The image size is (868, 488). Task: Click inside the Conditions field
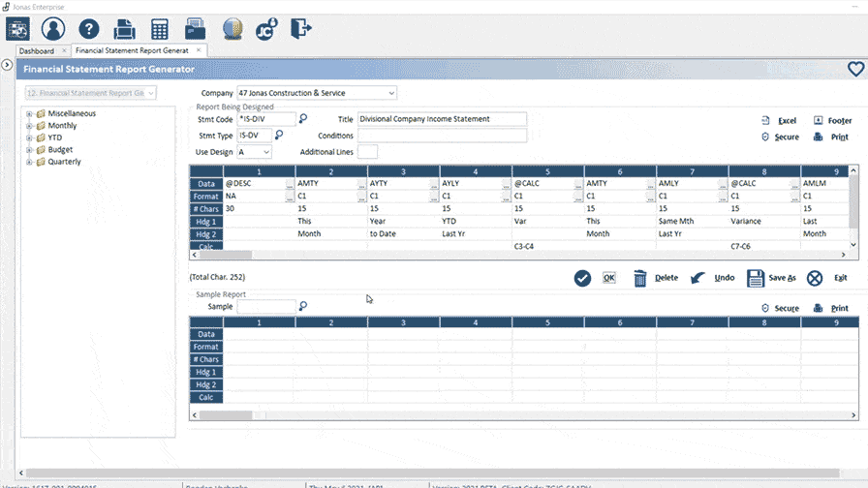[x=442, y=135]
